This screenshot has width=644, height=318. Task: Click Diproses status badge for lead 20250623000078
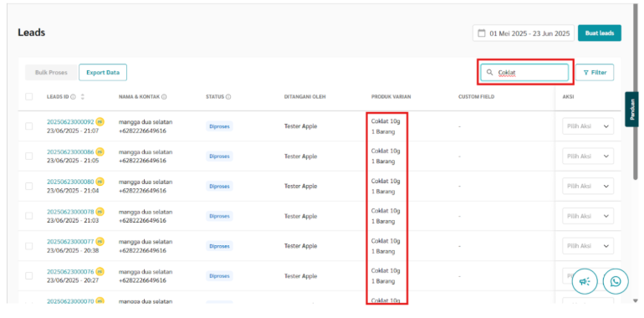[x=219, y=216]
